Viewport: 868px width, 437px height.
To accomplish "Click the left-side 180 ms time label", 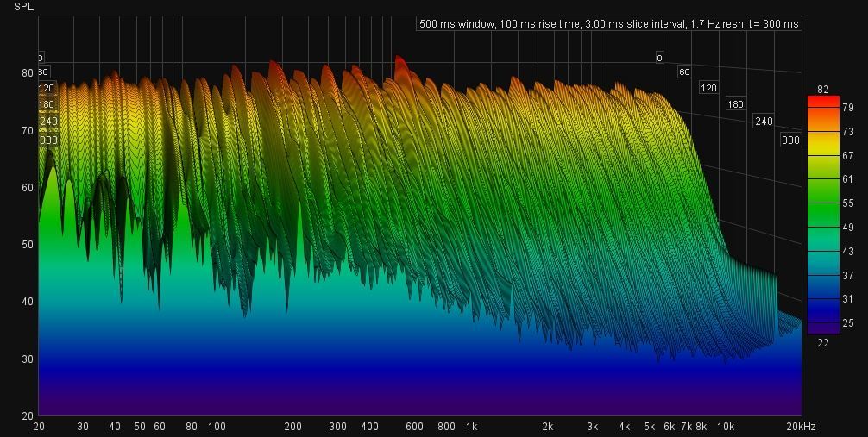I will click(x=47, y=105).
